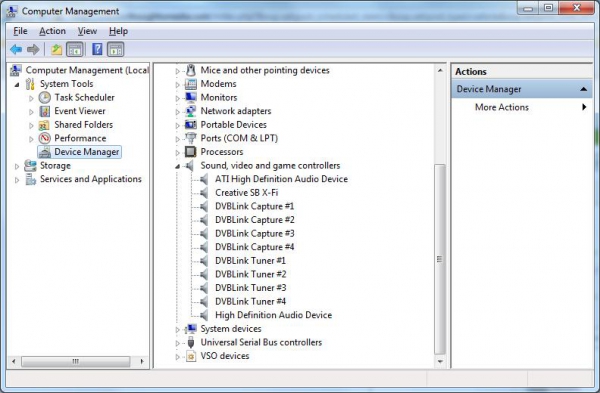Open the View menu
600x393 pixels.
[x=87, y=31]
